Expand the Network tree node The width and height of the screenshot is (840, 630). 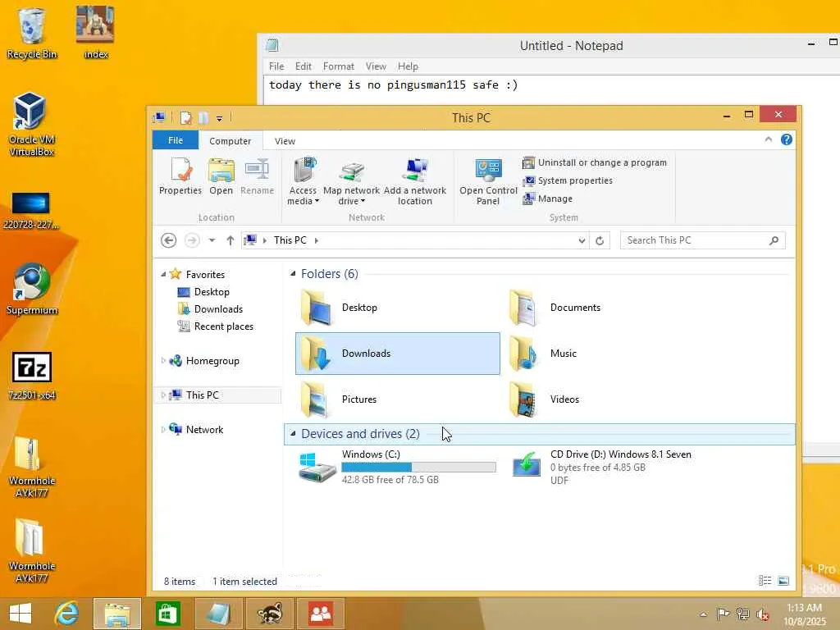pos(163,429)
